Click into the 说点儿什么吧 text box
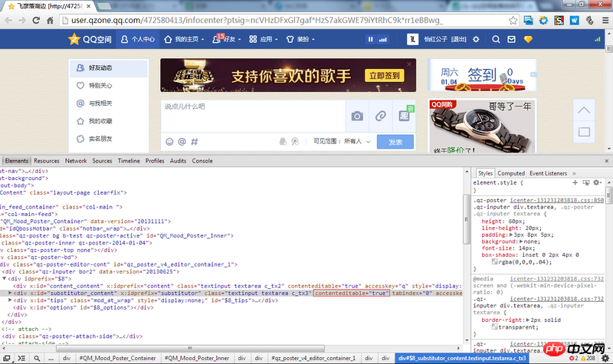The width and height of the screenshot is (613, 364). [253, 116]
